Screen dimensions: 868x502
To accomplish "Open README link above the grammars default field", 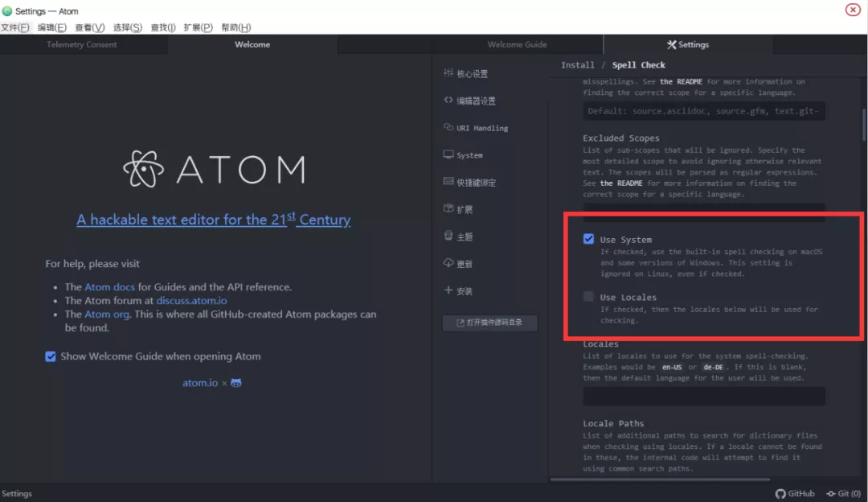I will [x=681, y=81].
